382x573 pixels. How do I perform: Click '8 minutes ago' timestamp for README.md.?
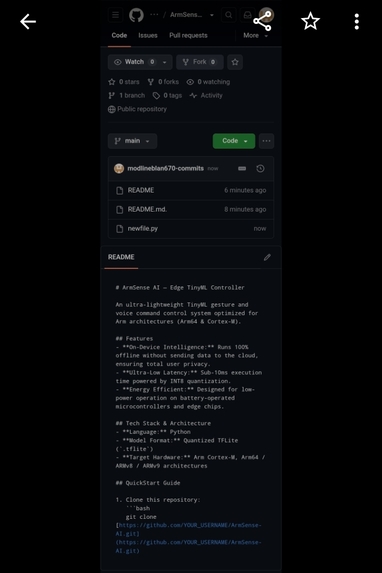point(245,209)
